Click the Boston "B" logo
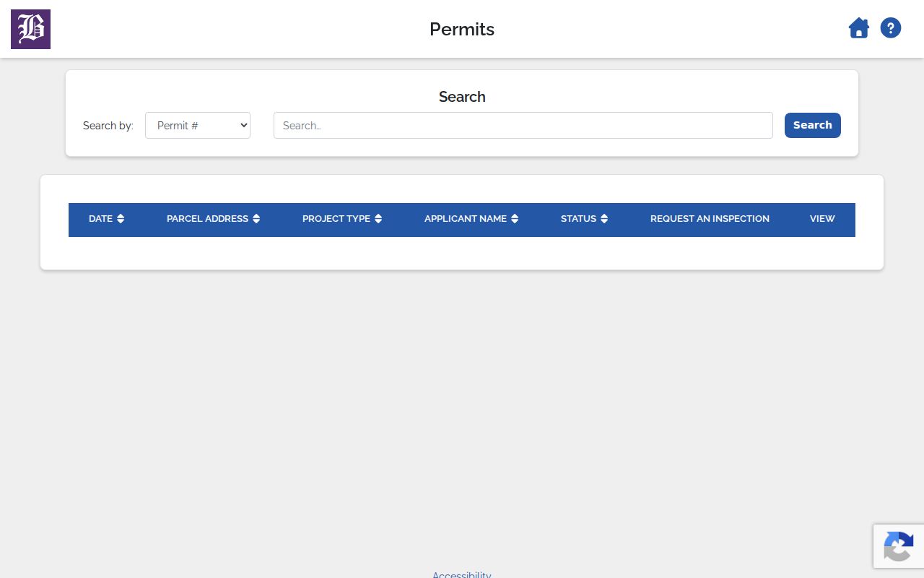This screenshot has height=578, width=924. tap(30, 29)
